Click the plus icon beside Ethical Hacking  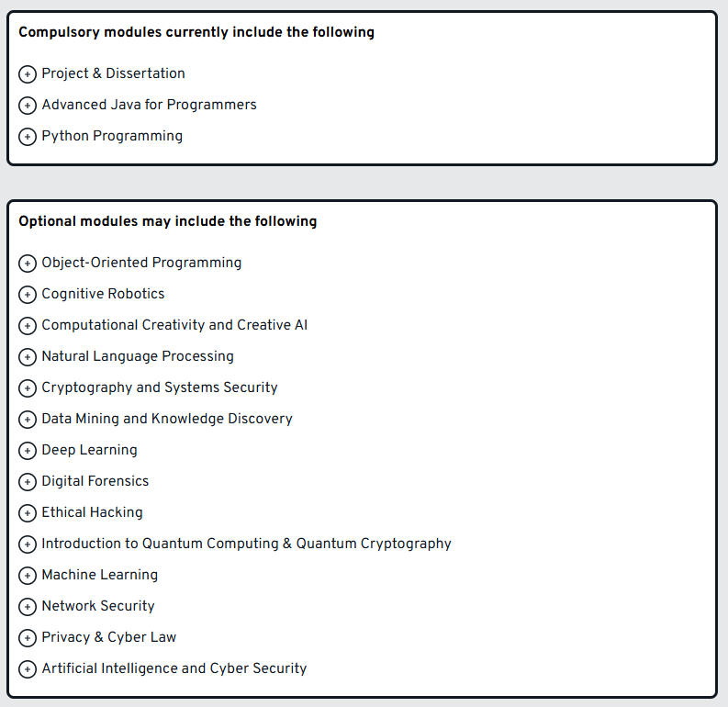coord(28,513)
